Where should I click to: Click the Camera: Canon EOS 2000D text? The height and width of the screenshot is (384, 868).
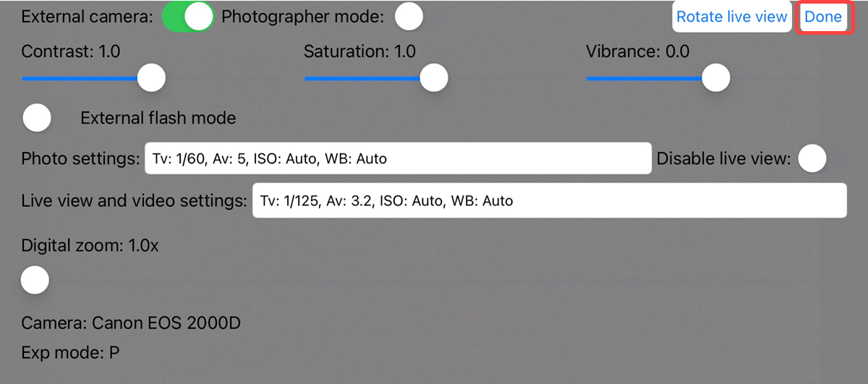131,323
